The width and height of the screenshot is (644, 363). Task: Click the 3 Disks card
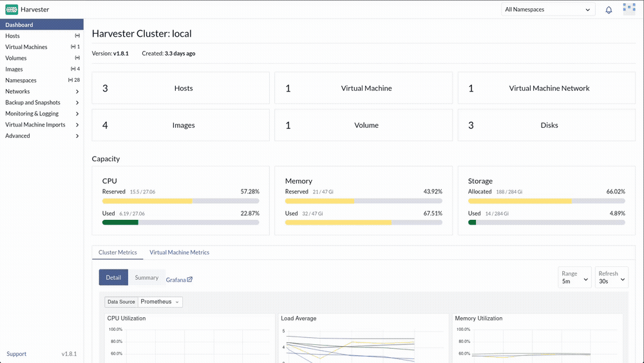[547, 125]
